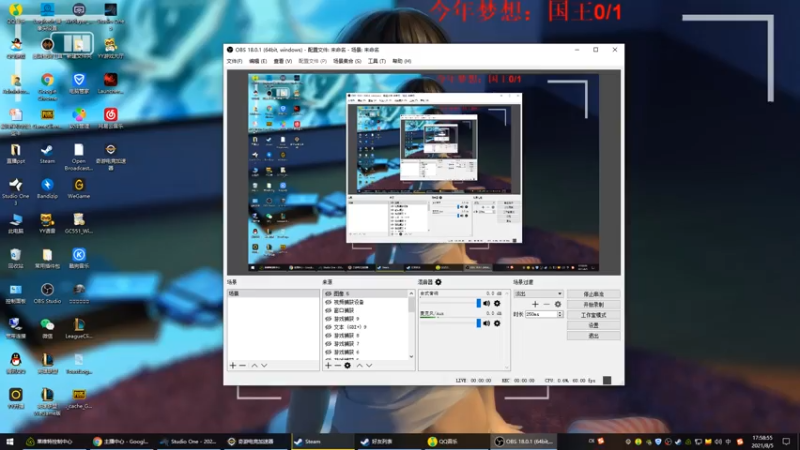Screen dimensions: 800x450
Task: Open WeGame desktop icon
Action: (79, 188)
